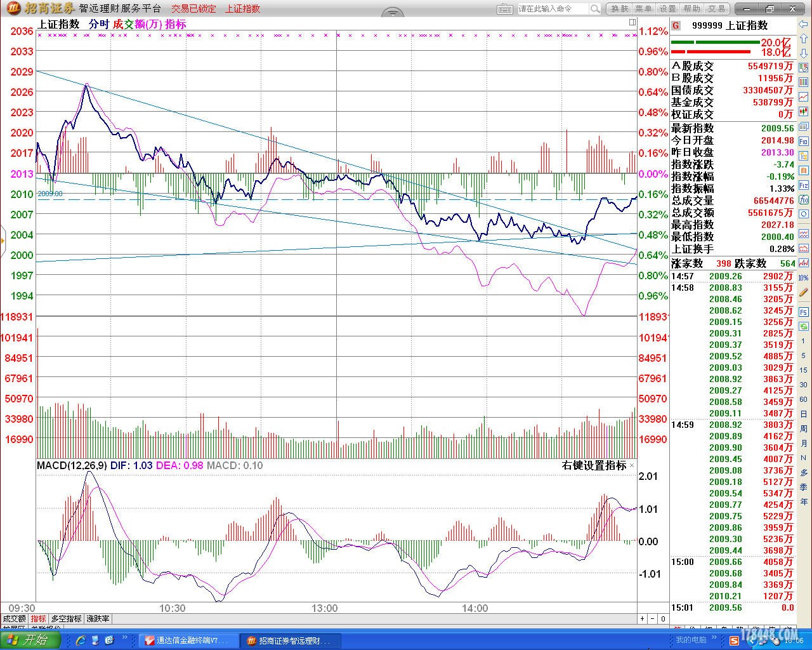The image size is (812, 650).
Task: Launch Internet Explorer from quick launch
Action: coord(80,640)
